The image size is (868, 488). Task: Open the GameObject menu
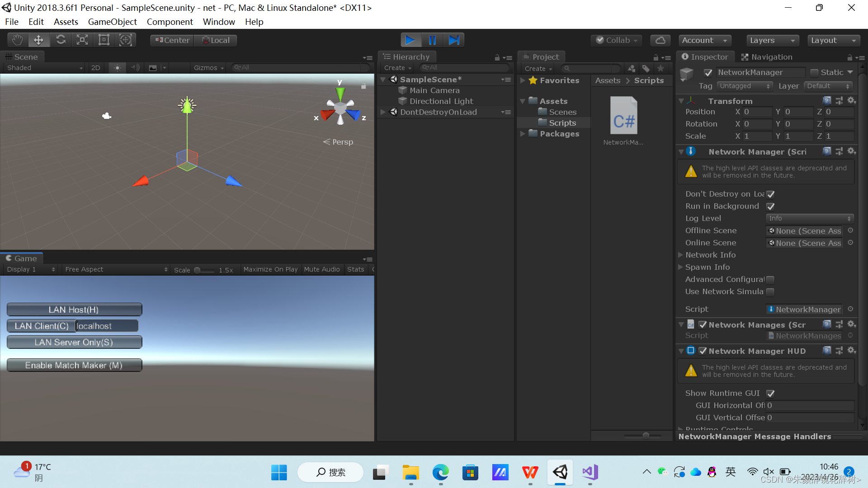(x=112, y=22)
